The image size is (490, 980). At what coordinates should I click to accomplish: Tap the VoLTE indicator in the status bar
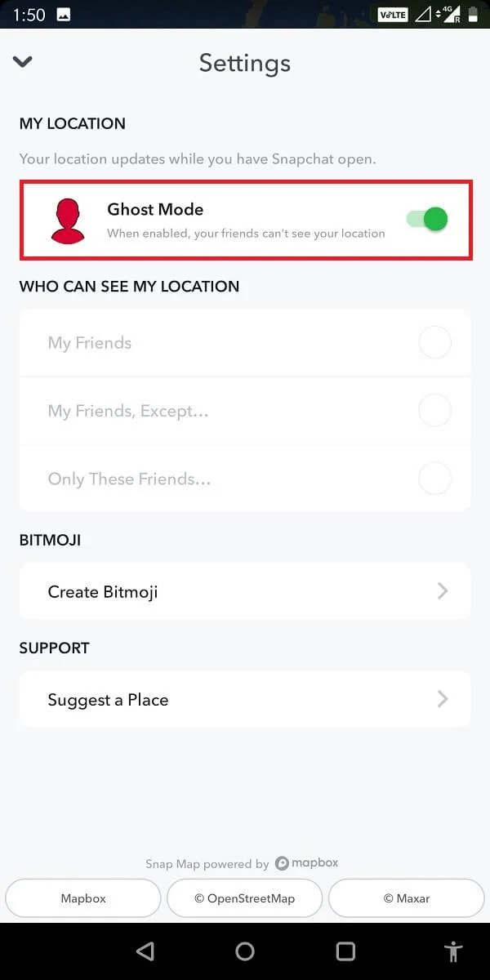click(392, 14)
